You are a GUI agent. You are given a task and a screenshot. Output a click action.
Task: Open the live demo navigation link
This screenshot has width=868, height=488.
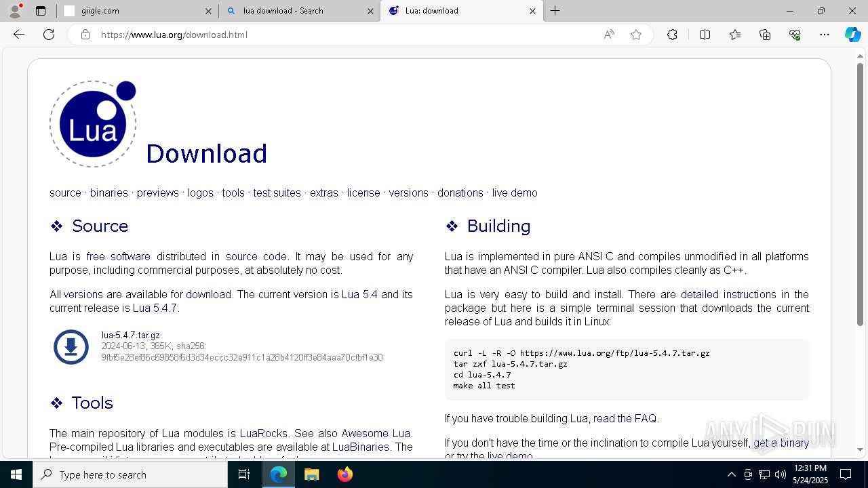[515, 192]
